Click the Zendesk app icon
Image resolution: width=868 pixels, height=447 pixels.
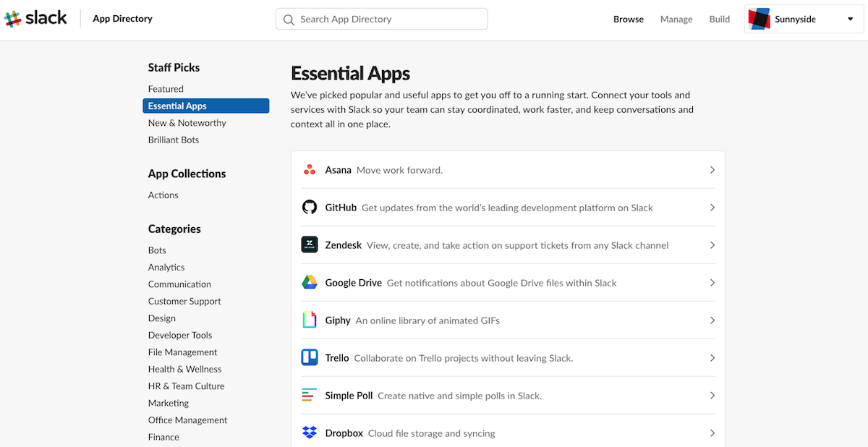[x=310, y=245]
